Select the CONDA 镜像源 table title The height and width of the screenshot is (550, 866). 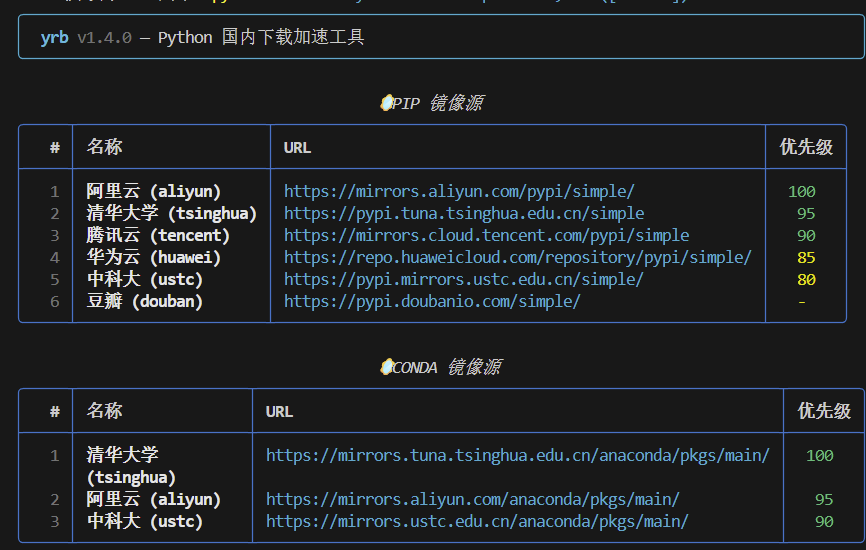[x=447, y=367]
